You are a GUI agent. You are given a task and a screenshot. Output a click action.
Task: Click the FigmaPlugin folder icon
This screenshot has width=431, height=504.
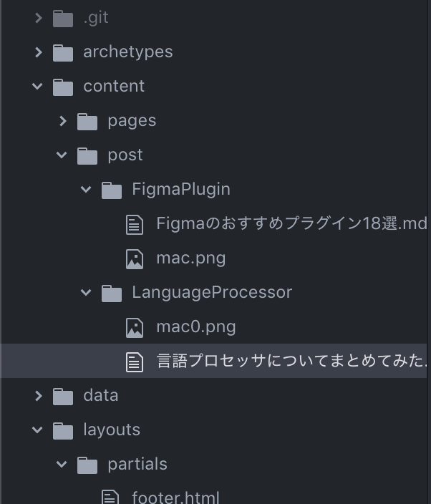pos(112,190)
